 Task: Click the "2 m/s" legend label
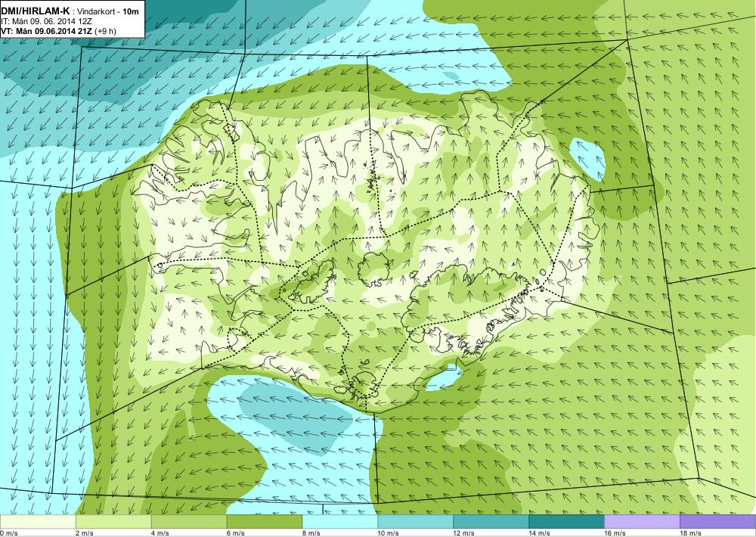(85, 533)
